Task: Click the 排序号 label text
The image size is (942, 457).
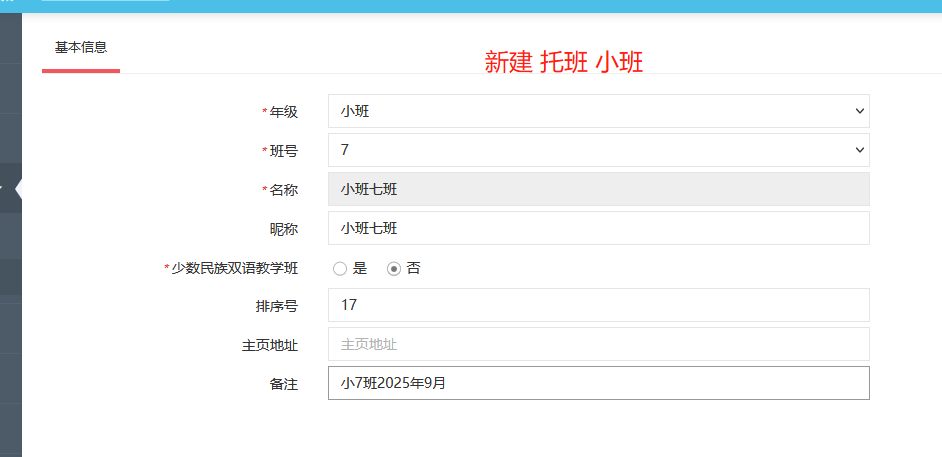Action: coord(276,306)
